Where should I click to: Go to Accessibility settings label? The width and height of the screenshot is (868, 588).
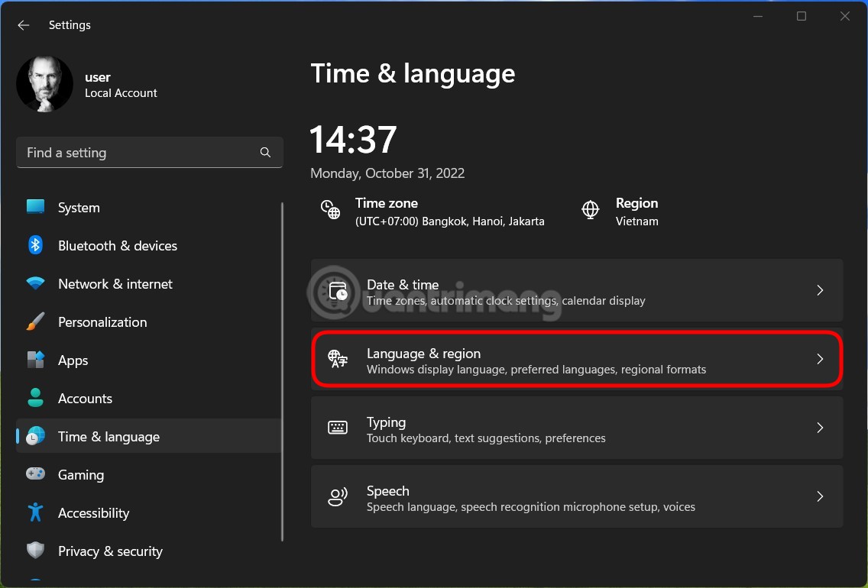pos(93,512)
